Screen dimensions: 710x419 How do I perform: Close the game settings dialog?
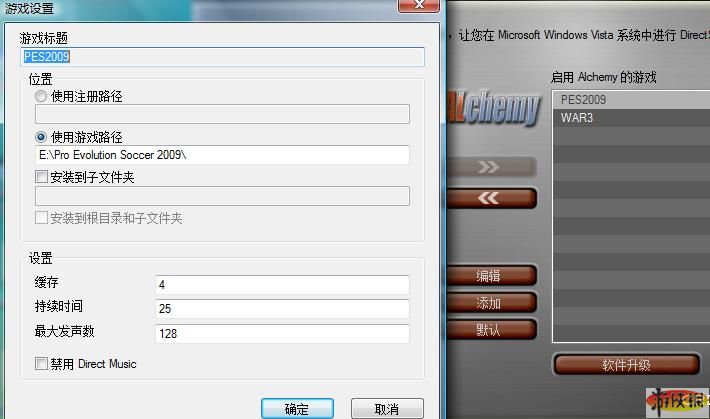click(x=419, y=5)
